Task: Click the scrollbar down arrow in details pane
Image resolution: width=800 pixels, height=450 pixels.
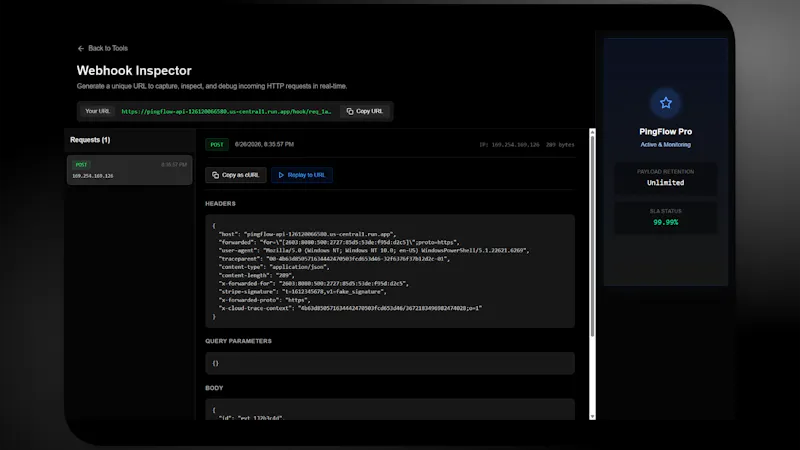Action: point(592,417)
